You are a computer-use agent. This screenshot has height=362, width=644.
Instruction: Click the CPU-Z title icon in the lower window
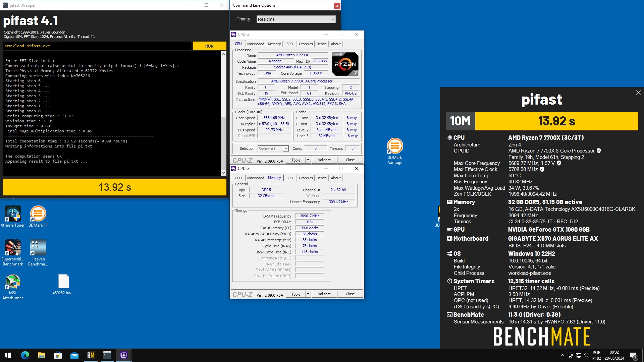(x=233, y=169)
